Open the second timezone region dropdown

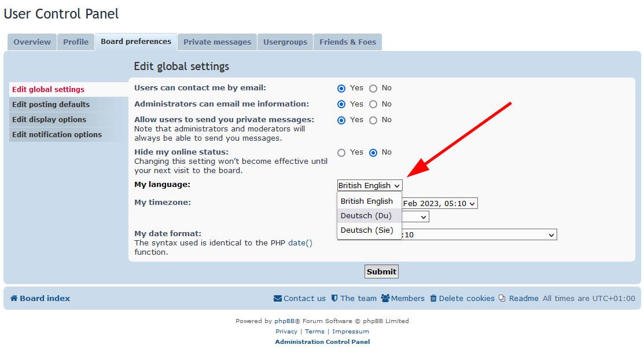pos(415,216)
